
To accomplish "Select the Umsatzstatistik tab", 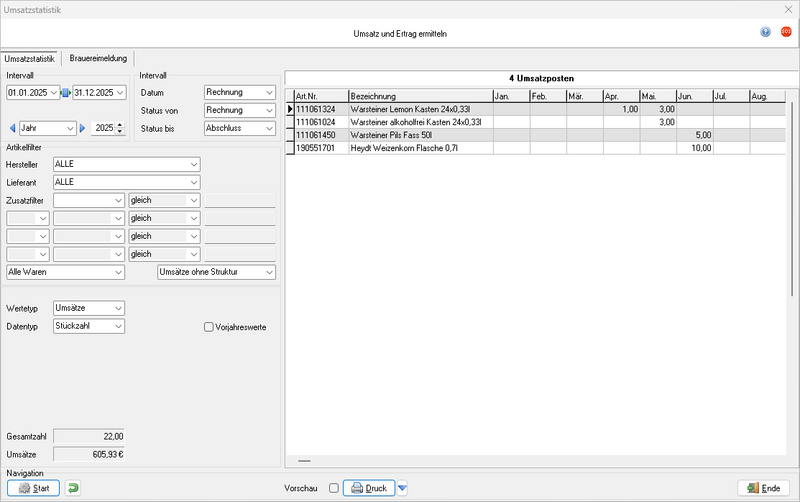I will click(x=30, y=59).
